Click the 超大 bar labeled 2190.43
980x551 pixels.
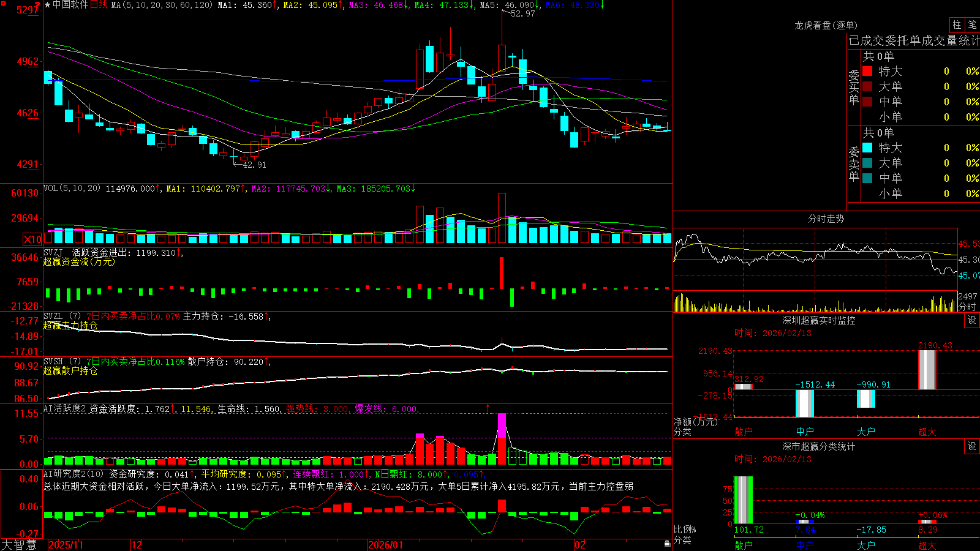927,370
